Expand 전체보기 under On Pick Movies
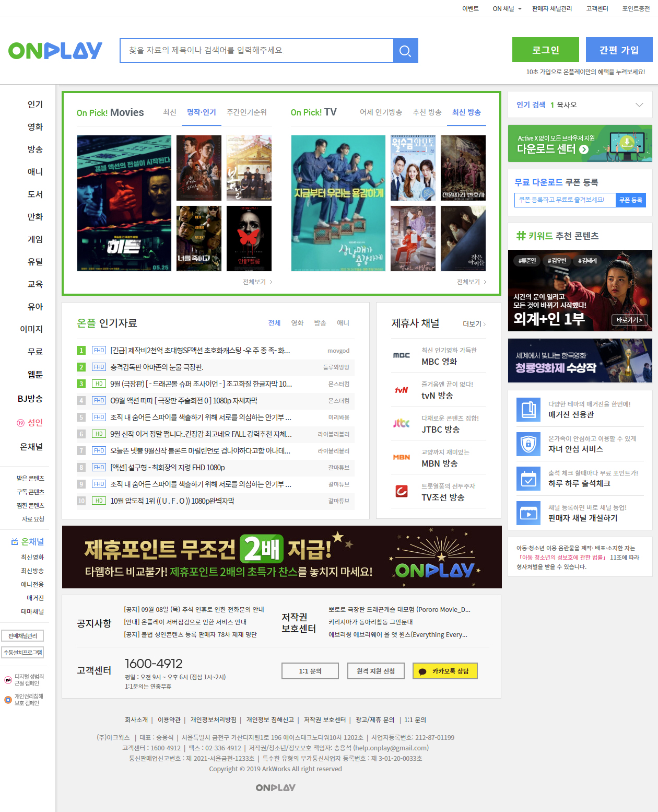The height and width of the screenshot is (812, 658). point(257,282)
